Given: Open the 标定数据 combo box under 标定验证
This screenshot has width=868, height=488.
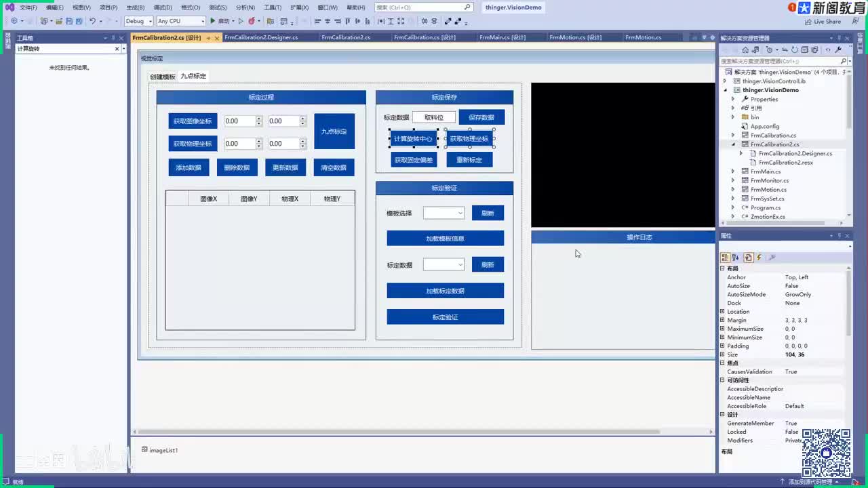Looking at the screenshot, I should pyautogui.click(x=443, y=264).
